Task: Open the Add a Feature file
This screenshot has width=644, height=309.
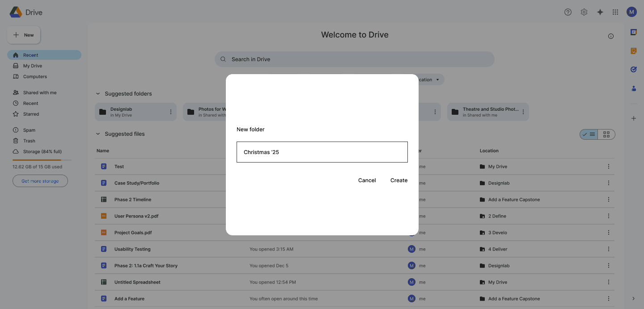Action: [x=129, y=299]
